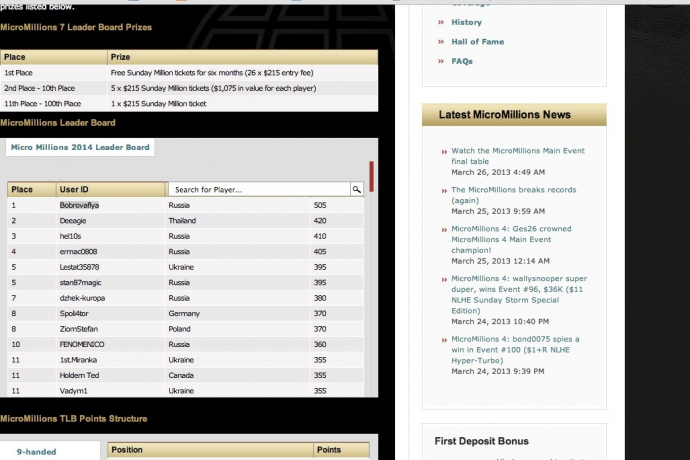Screen dimensions: 690x460
Task: Select the highlighted user Bobrovaflya
Action: (79, 205)
